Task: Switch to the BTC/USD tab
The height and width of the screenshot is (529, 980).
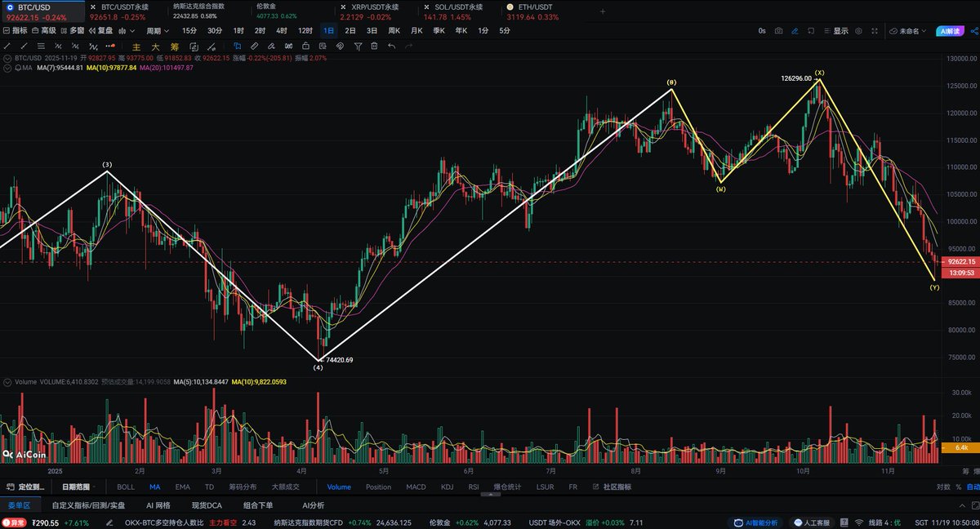Action: [x=42, y=11]
